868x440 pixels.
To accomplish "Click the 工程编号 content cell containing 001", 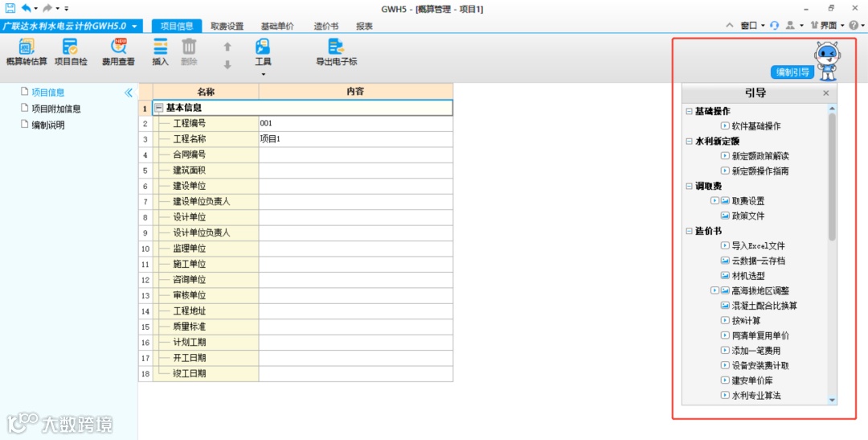I will pyautogui.click(x=355, y=124).
